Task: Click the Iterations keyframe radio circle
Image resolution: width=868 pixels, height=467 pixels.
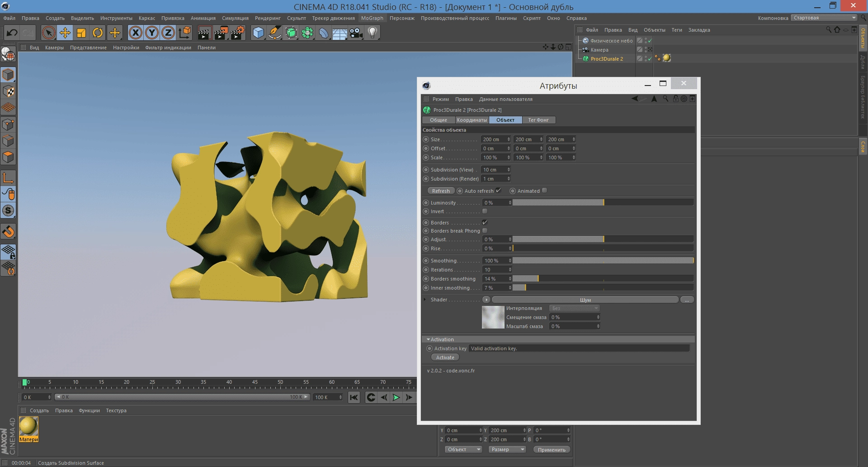Action: 426,270
